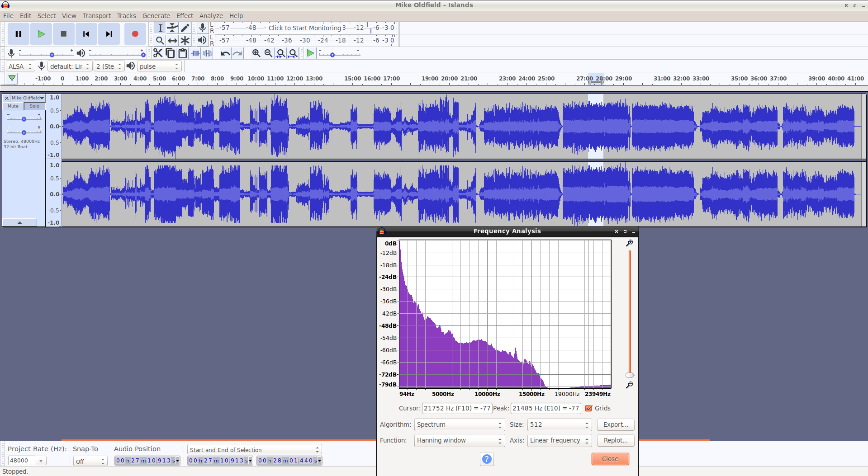The image size is (868, 476).
Task: Select the Time Shift tool
Action: pos(172,40)
